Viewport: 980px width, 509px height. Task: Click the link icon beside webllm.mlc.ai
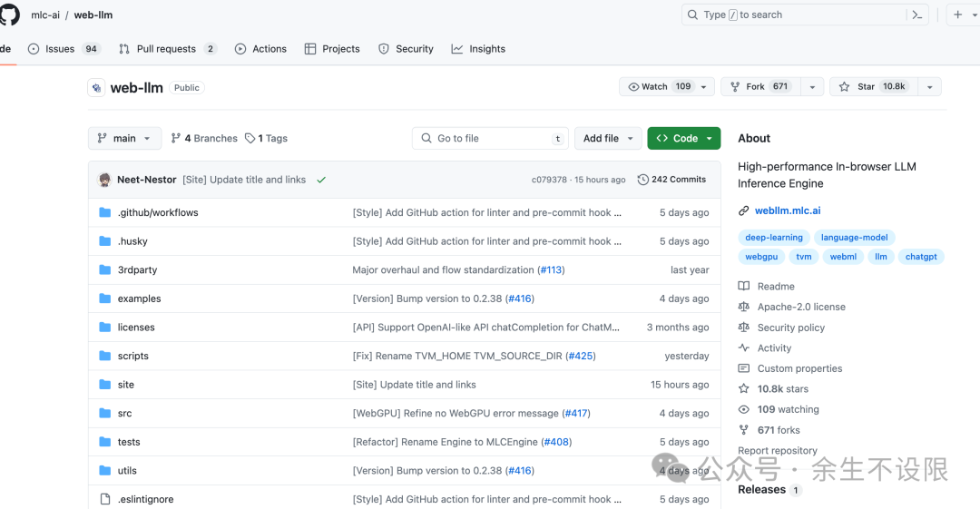pos(744,210)
